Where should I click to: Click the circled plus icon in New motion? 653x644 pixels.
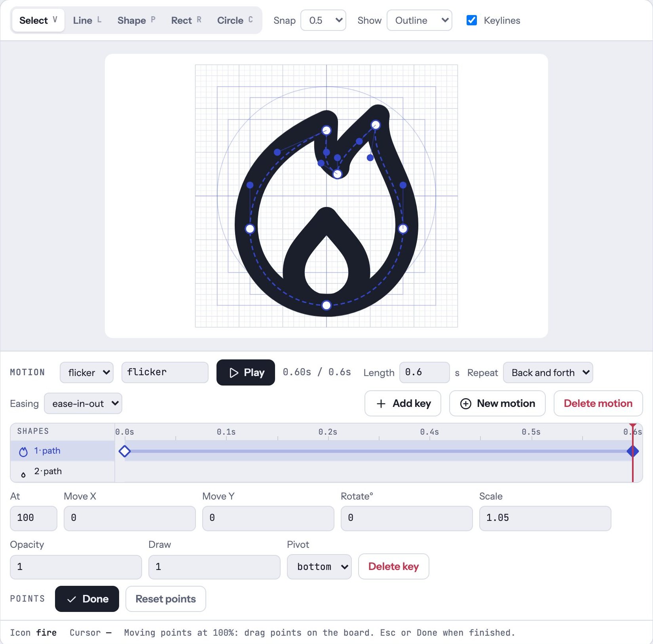point(466,403)
